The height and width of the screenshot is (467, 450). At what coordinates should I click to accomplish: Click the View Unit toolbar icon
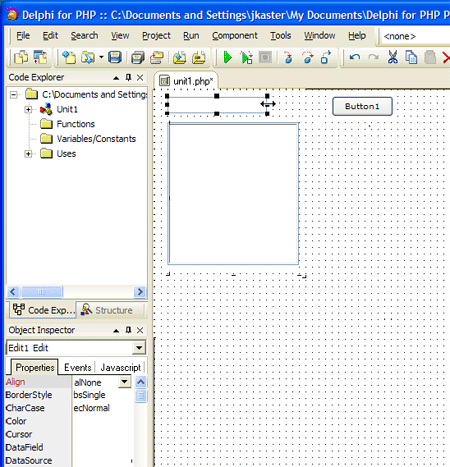pyautogui.click(x=21, y=58)
